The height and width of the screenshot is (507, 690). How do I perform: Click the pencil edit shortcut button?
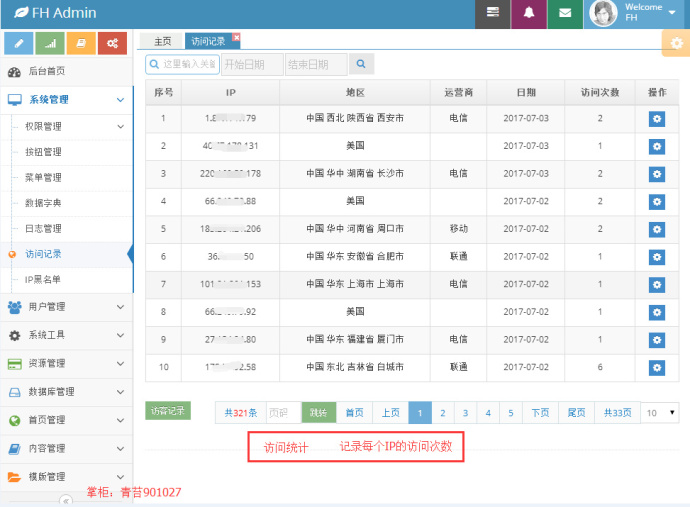coord(18,43)
